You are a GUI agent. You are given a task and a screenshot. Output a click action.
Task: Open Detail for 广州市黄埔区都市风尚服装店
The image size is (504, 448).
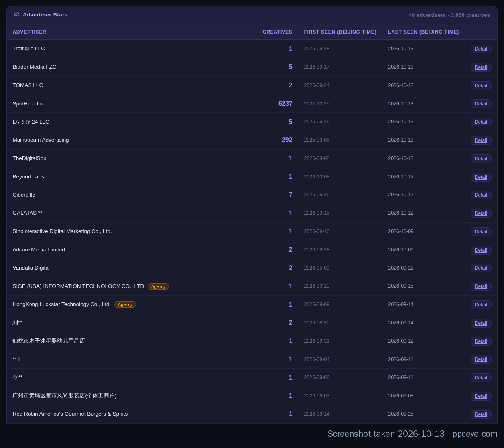click(x=481, y=396)
